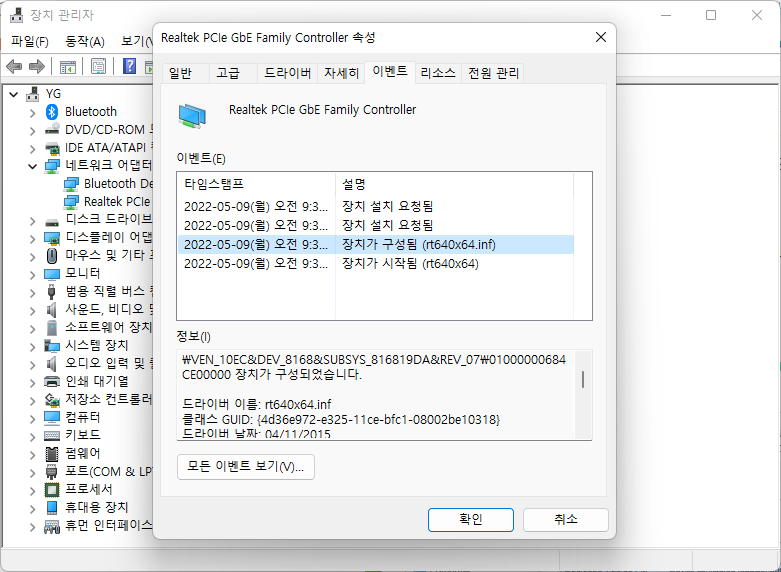781x572 pixels.
Task: Switch to the 자세히 tab
Action: tap(341, 73)
